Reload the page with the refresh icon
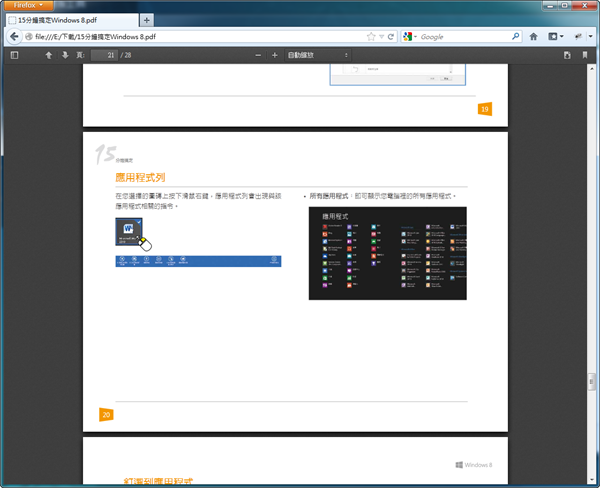Image resolution: width=600 pixels, height=488 pixels. point(391,37)
